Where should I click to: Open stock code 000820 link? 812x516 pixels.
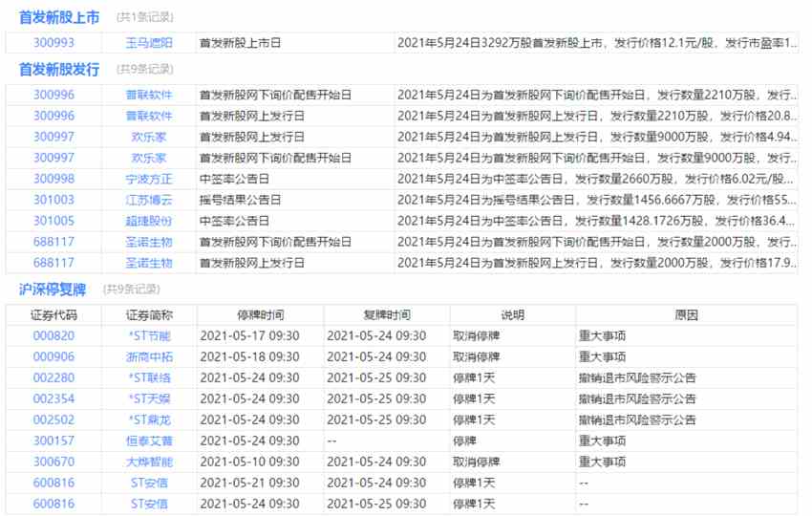click(x=53, y=336)
